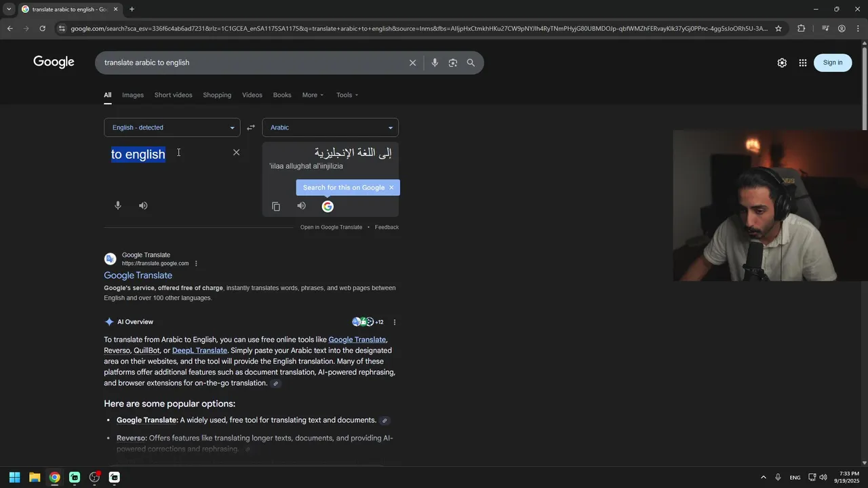This screenshot has width=868, height=488.
Task: Go back in browser
Action: coord(9,28)
